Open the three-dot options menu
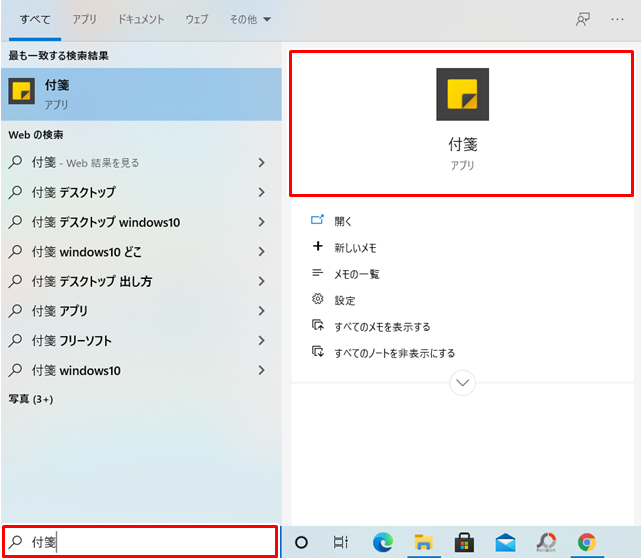641x560 pixels. click(x=617, y=19)
